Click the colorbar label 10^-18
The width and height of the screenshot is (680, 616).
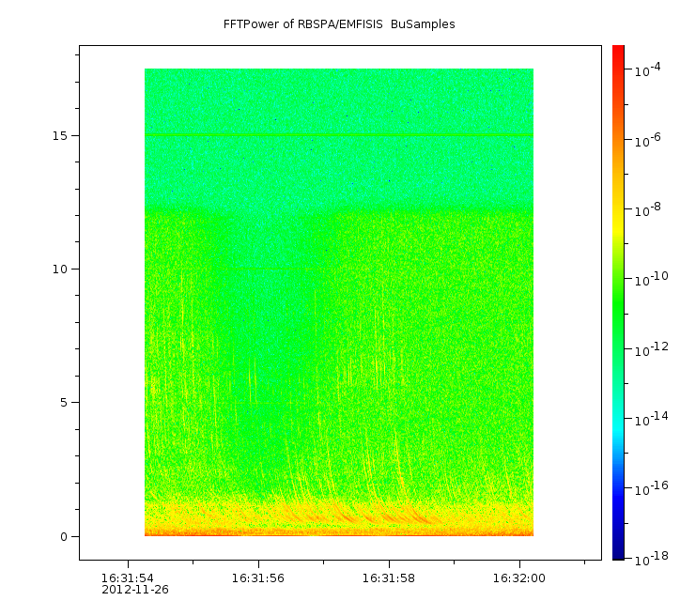(652, 559)
